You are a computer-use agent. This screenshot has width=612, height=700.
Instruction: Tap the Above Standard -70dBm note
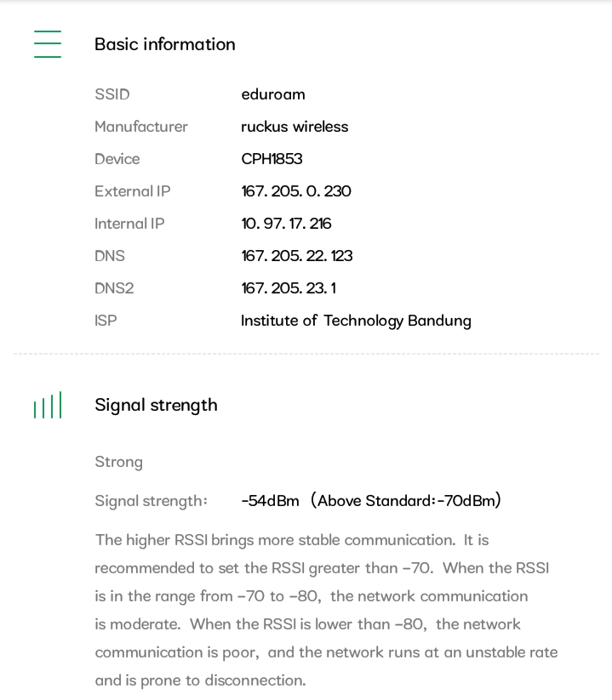406,501
